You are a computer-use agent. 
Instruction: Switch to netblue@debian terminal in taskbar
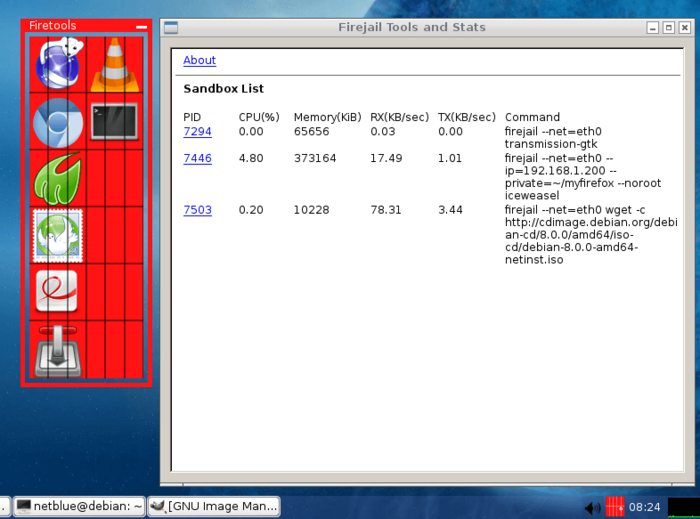(79, 506)
